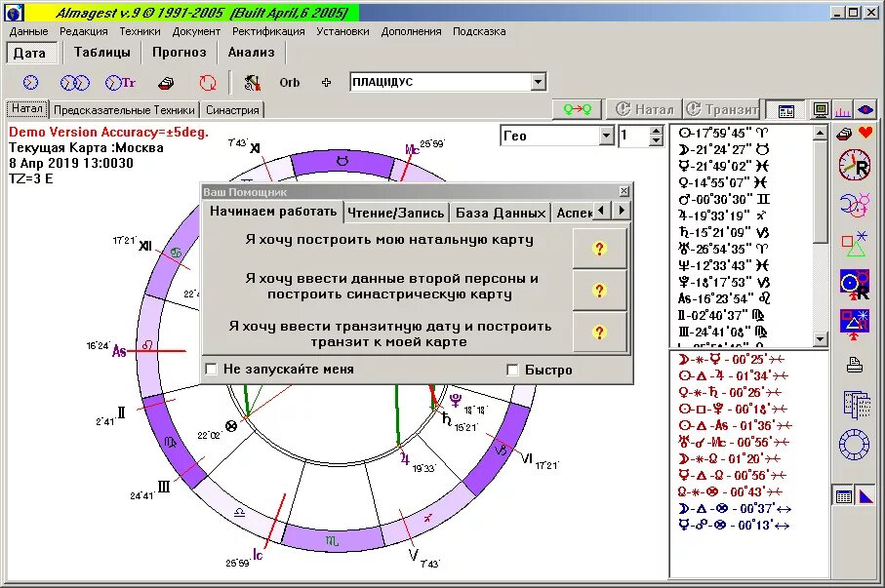The height and width of the screenshot is (588, 885).
Task: Switch to the Таблицы tab
Action: 102,53
